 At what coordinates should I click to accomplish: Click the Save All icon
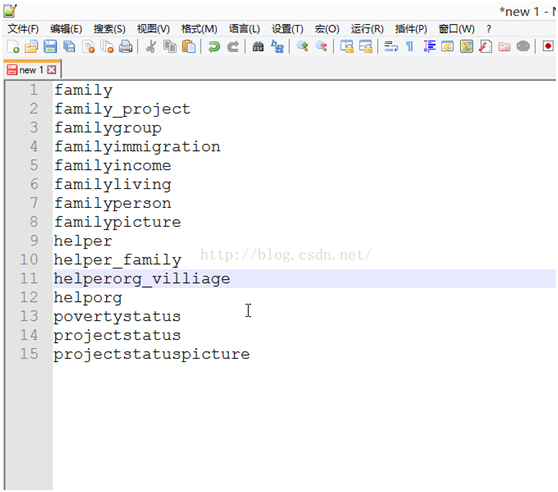(x=69, y=47)
